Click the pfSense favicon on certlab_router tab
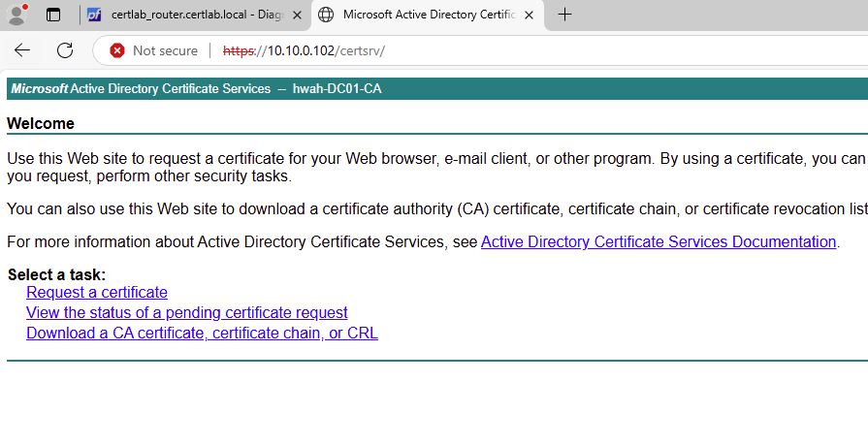Screen dimensions: 868x446 pyautogui.click(x=93, y=15)
